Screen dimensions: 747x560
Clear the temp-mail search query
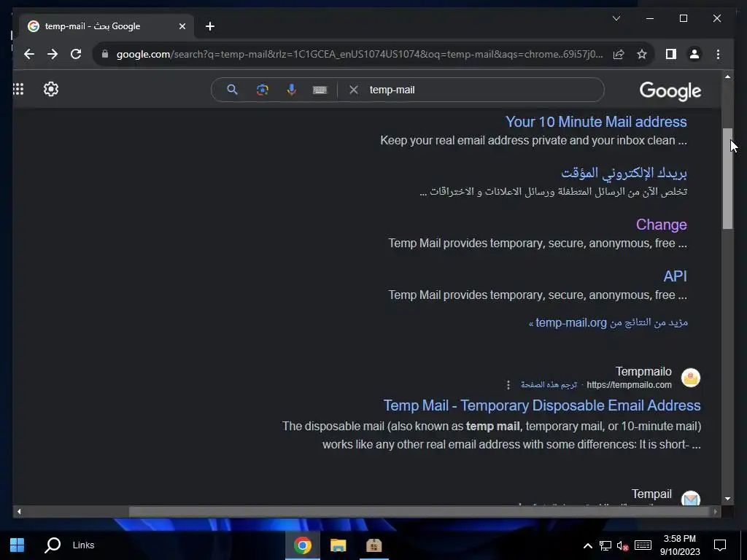click(354, 90)
